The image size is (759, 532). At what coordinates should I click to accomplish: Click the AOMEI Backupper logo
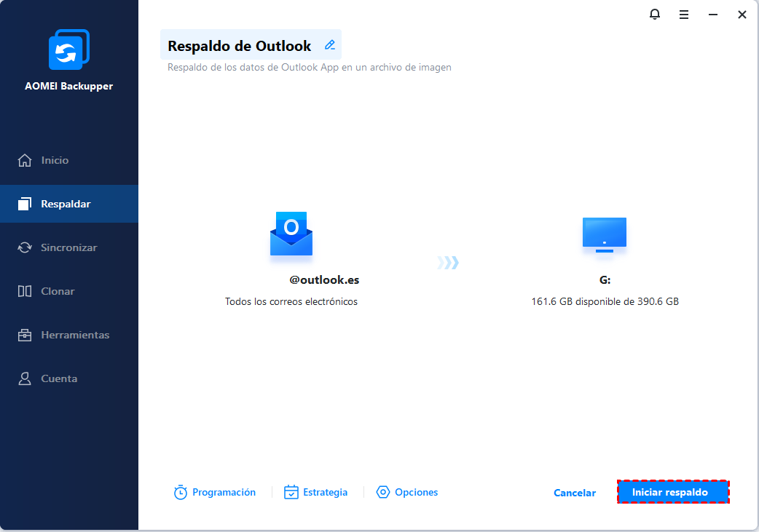click(69, 50)
